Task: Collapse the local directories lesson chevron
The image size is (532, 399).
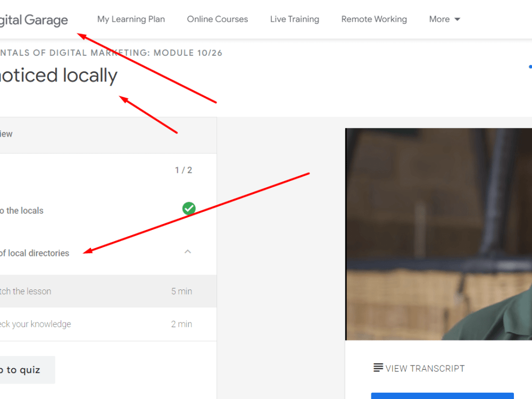Action: 188,252
